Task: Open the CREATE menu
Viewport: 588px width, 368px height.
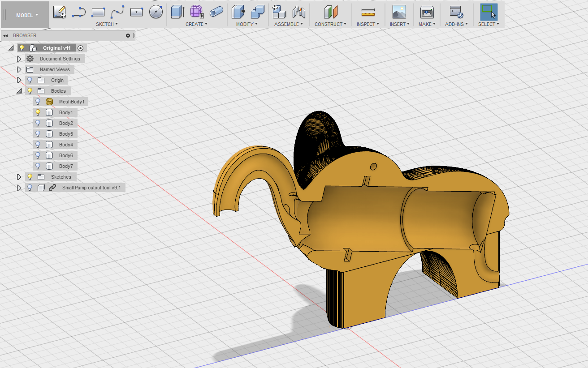Action: [x=197, y=24]
